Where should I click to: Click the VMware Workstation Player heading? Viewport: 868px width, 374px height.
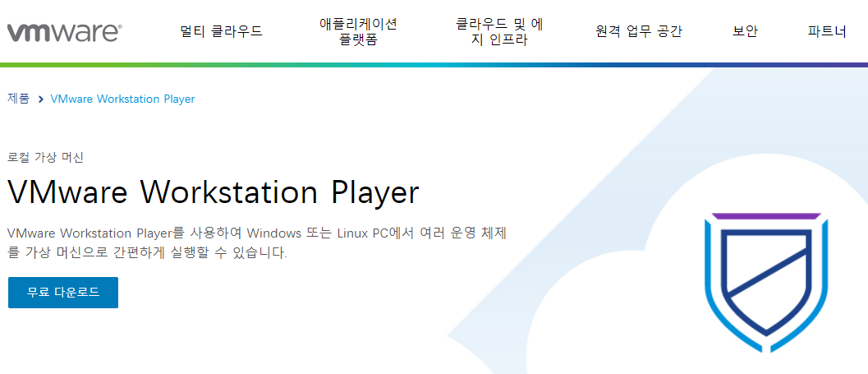pyautogui.click(x=214, y=192)
